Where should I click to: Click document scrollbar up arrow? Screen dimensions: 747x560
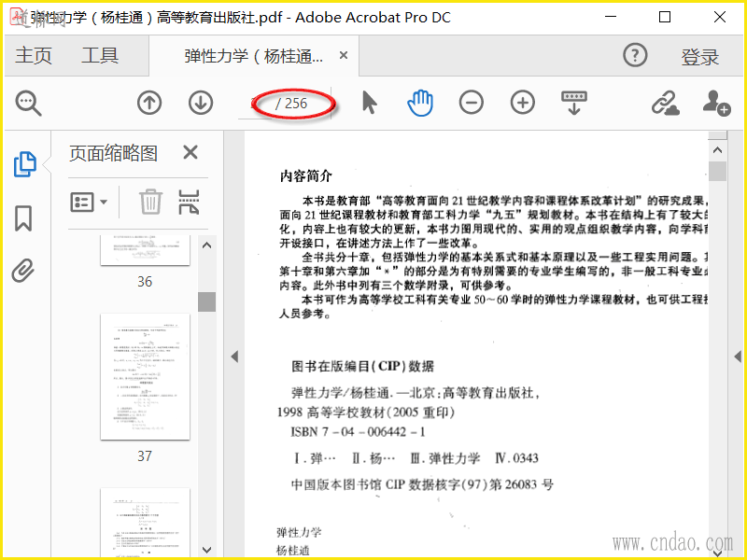coord(717,150)
